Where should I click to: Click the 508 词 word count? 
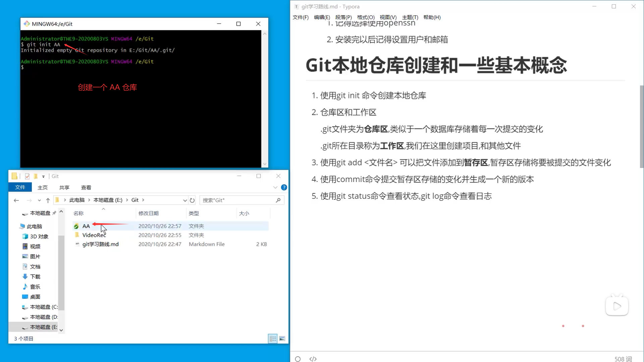click(x=623, y=359)
